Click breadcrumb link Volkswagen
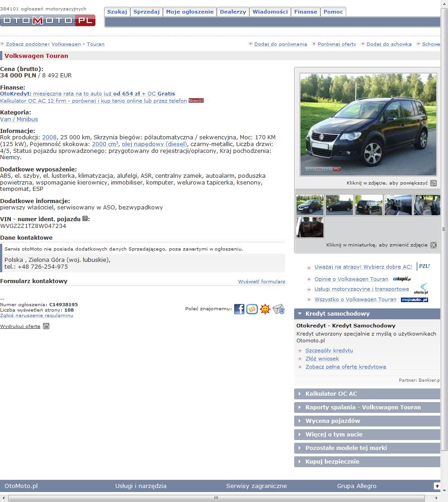Screen dimensions: 448x502 (x=67, y=44)
